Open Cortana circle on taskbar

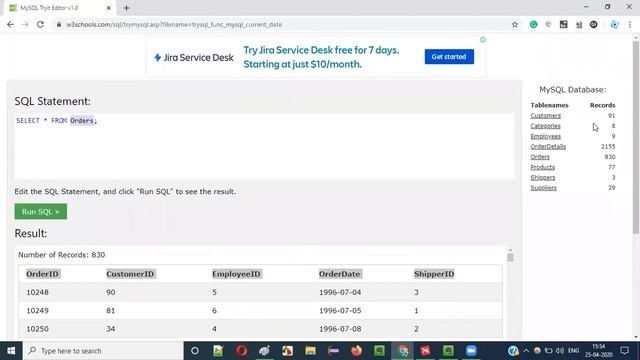(195, 351)
